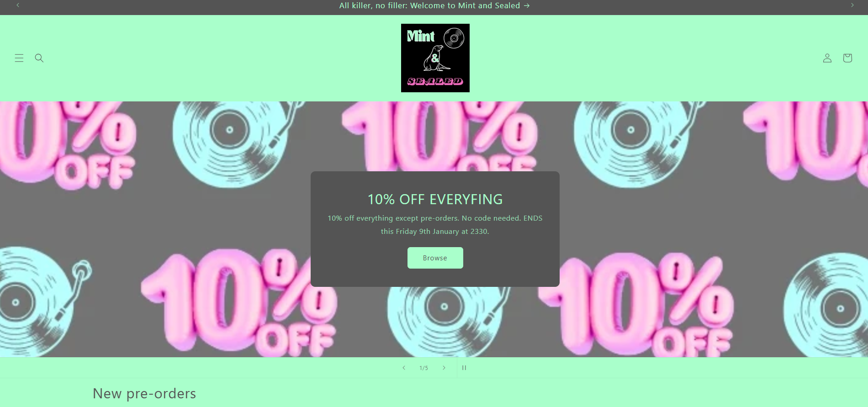Advance to next slide in slideshow

tap(444, 368)
